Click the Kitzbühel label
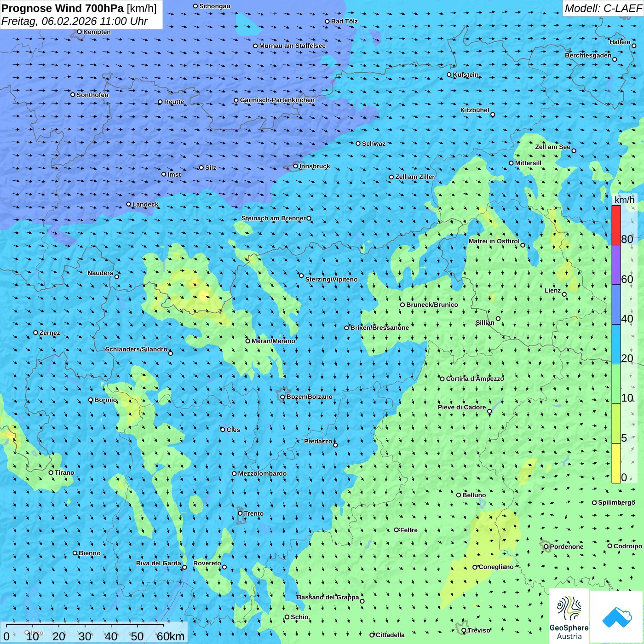 click(x=475, y=110)
